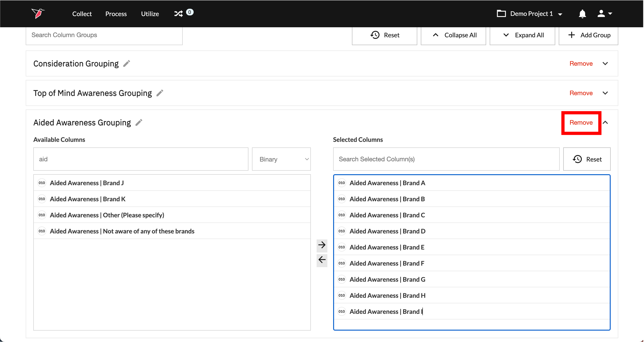Click the left arrow to deselect a column
Image resolution: width=644 pixels, height=342 pixels.
coord(322,260)
